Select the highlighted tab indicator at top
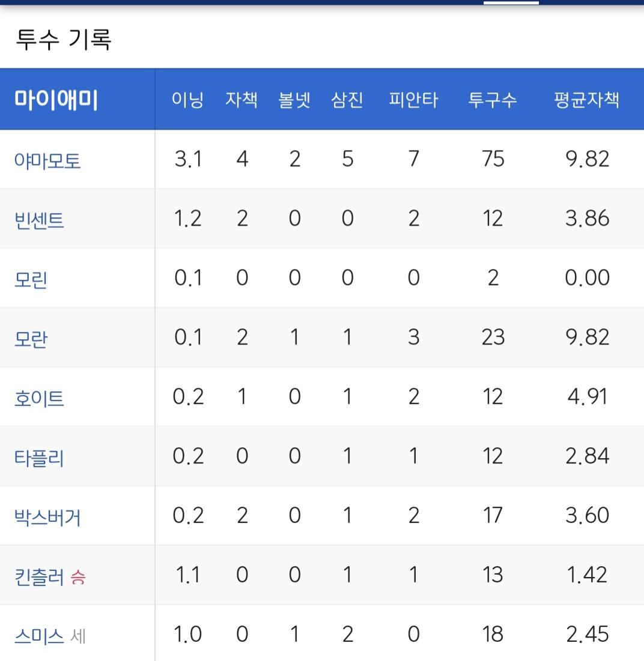Image resolution: width=644 pixels, height=661 pixels. tap(511, 2)
